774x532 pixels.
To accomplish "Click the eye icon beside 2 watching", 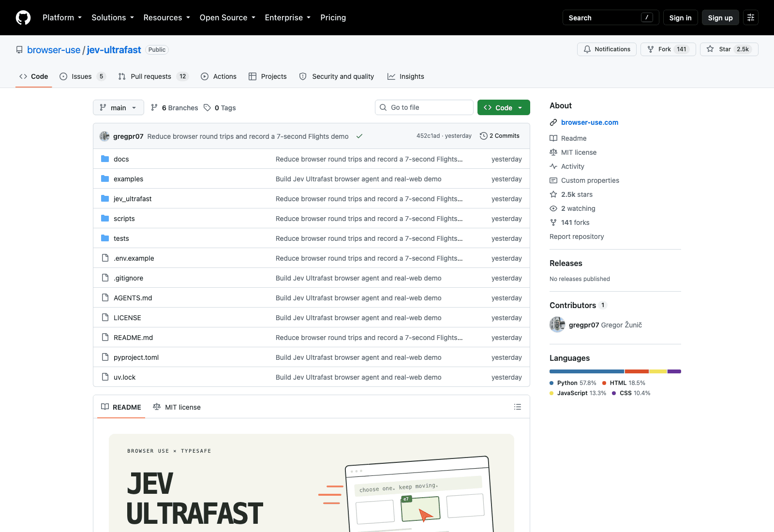I will pos(553,208).
